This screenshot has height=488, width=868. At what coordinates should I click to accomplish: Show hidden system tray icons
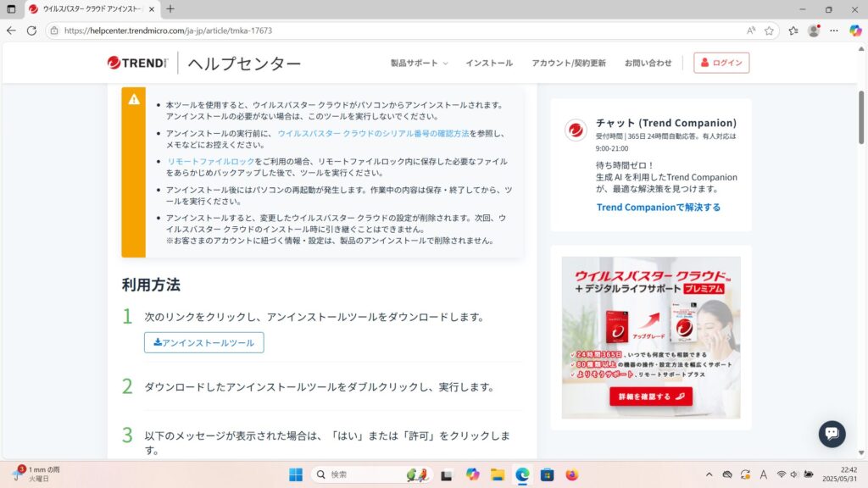[709, 474]
